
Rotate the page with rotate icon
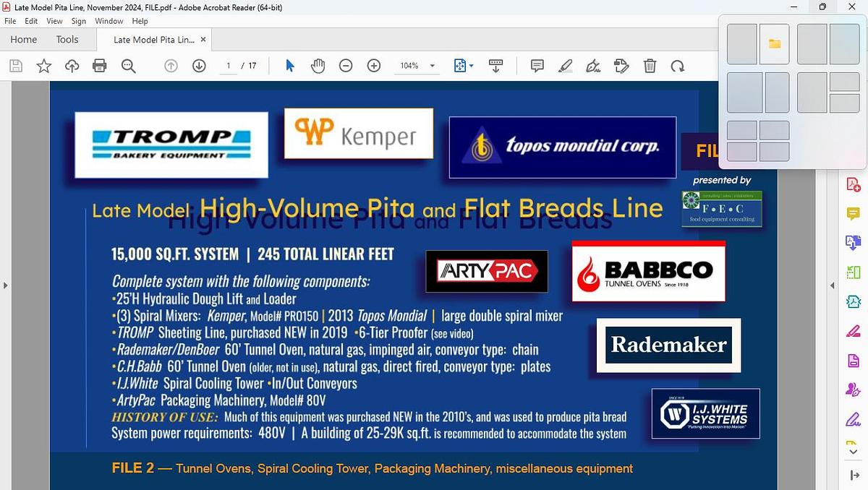coord(678,66)
